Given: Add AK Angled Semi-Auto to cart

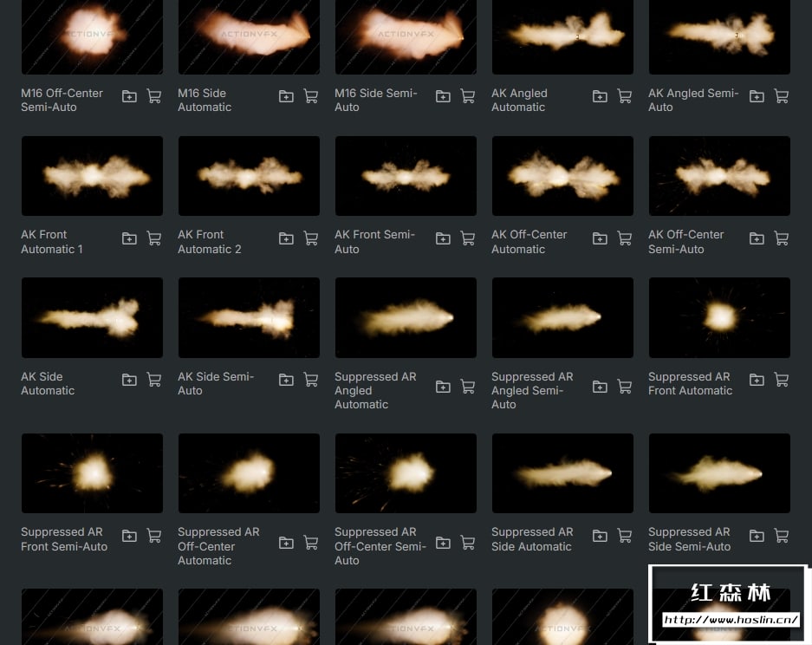Looking at the screenshot, I should pos(782,96).
